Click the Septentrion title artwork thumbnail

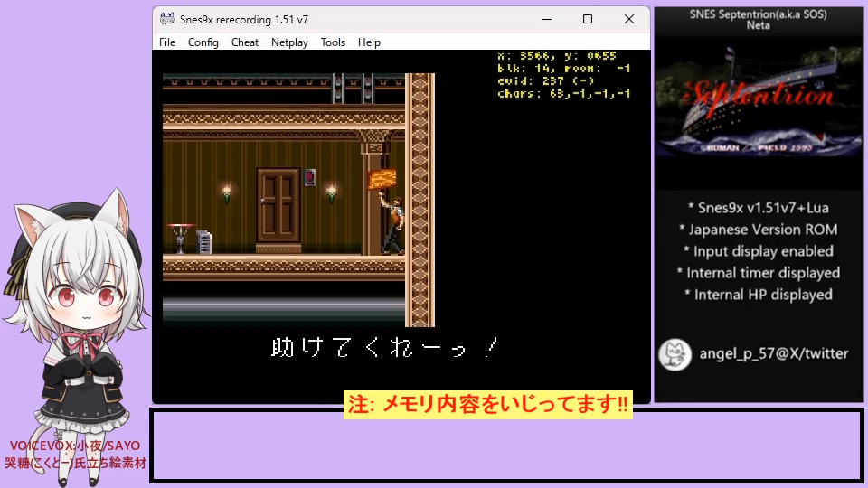coord(759,100)
